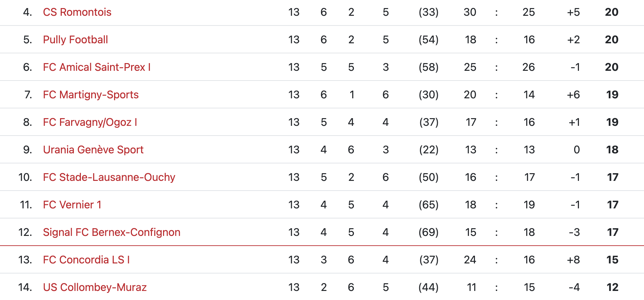Select US Collombey-Muraz points total 12
The height and width of the screenshot is (300, 644).
[x=612, y=288]
